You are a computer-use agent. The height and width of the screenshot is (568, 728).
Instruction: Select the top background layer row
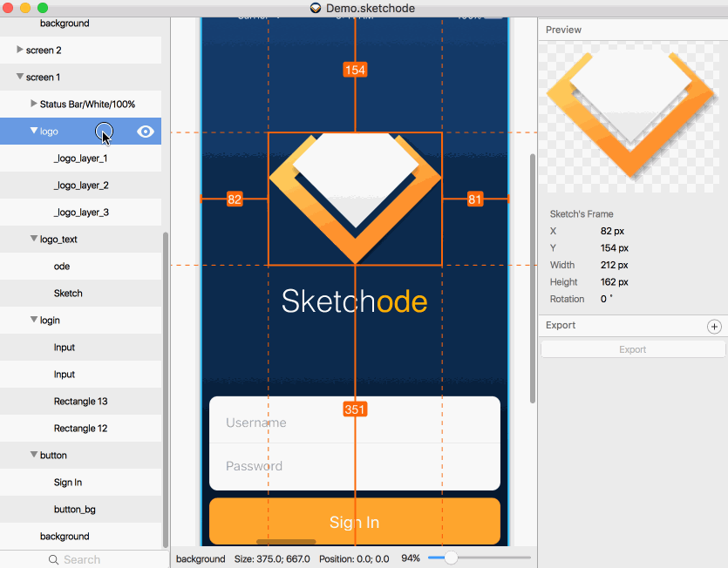[81, 26]
